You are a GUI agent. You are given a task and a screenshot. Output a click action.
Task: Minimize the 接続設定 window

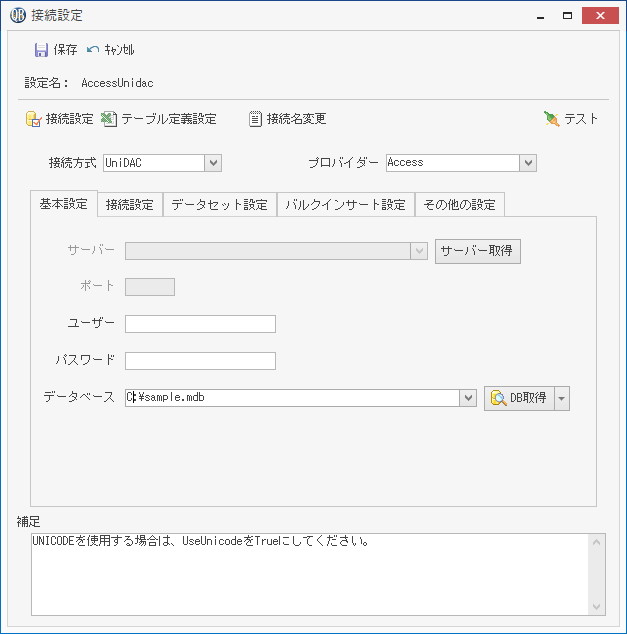click(x=540, y=16)
